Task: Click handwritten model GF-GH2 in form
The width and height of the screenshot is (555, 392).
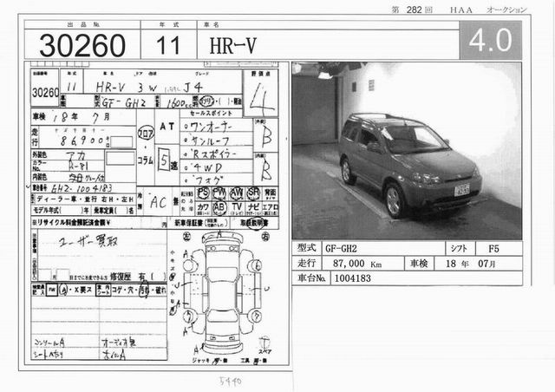Action: click(x=124, y=102)
